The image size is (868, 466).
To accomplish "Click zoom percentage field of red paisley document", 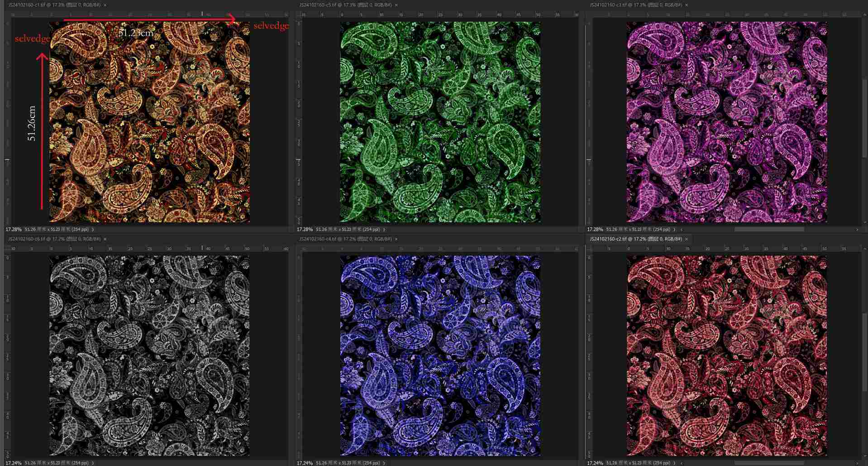I will (x=595, y=463).
